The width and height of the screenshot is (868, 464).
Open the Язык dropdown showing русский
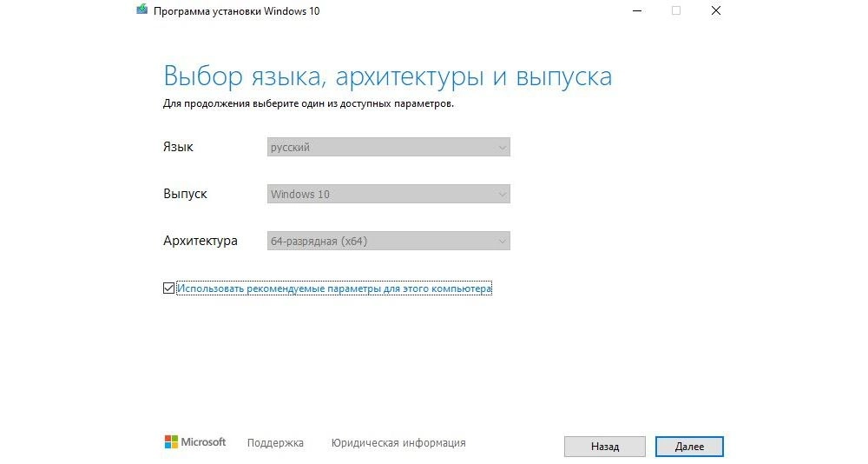click(389, 148)
